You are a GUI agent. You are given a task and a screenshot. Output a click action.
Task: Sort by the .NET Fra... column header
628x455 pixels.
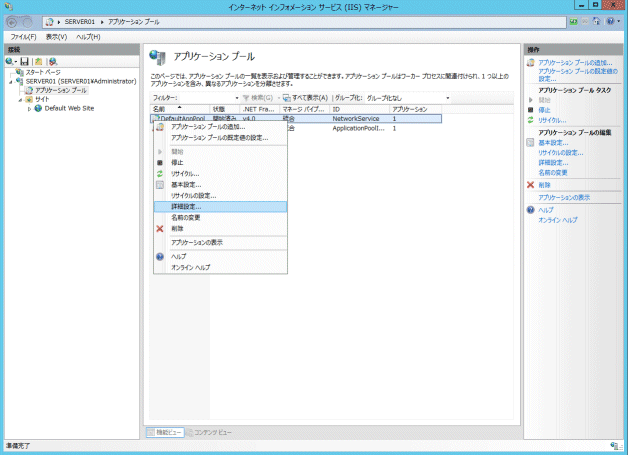pyautogui.click(x=260, y=109)
